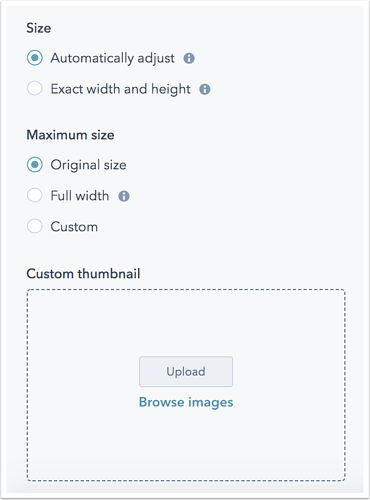Choose the Exact width and height radio button
The width and height of the screenshot is (370, 500).
(35, 89)
